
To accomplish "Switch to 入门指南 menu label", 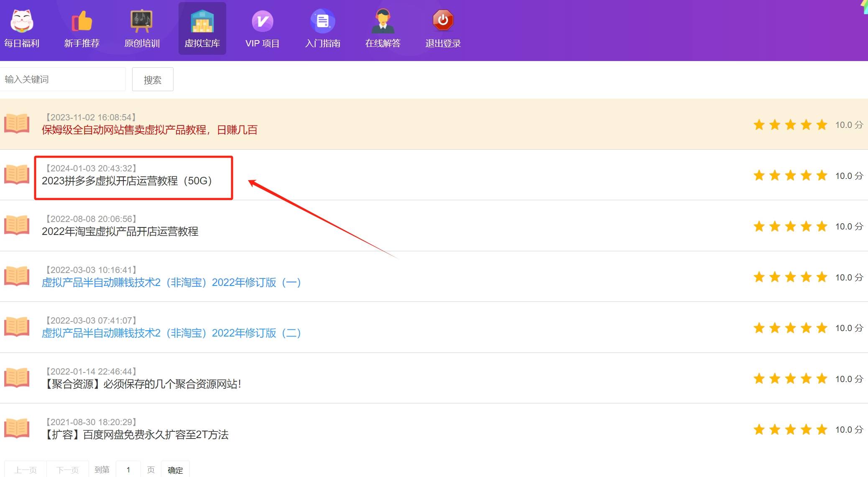I will (x=323, y=43).
